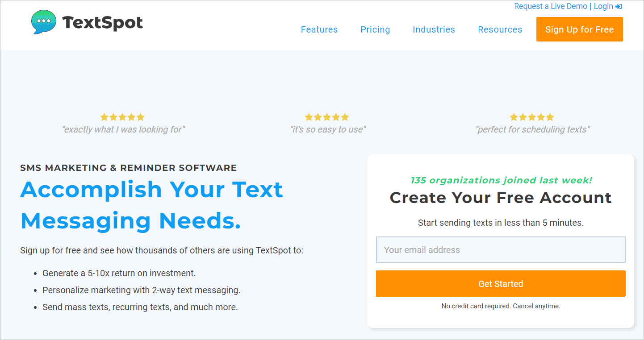Click the arrow icon next to Login
The image size is (644, 340).
tap(619, 6)
